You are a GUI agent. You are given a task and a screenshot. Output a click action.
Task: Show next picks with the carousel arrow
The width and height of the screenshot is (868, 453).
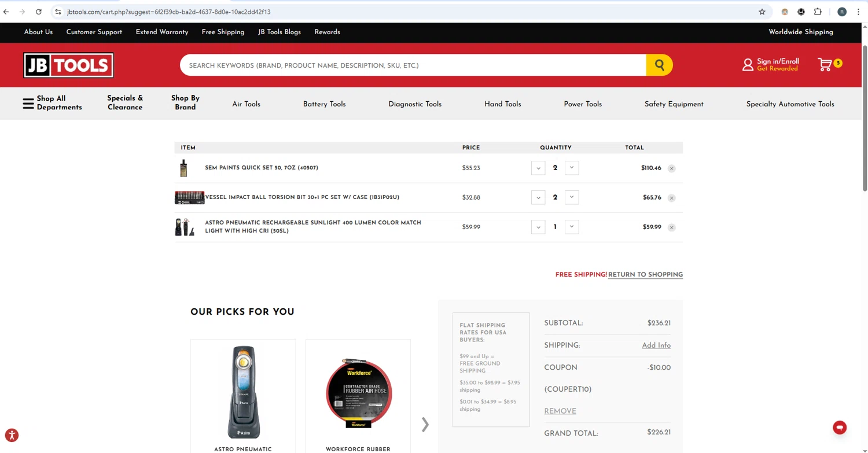coord(425,425)
